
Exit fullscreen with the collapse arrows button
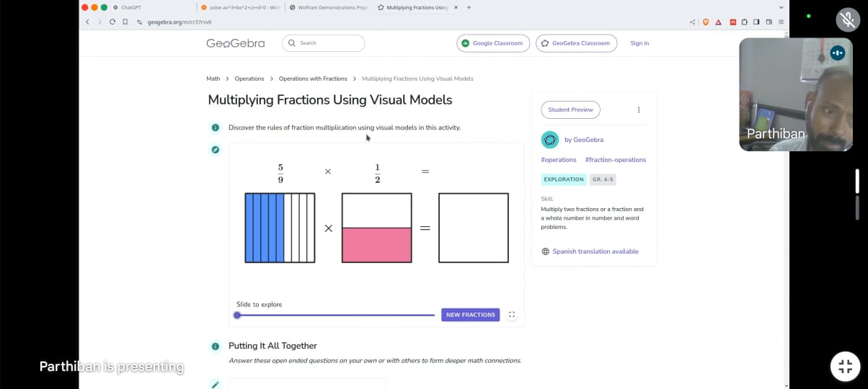845,366
